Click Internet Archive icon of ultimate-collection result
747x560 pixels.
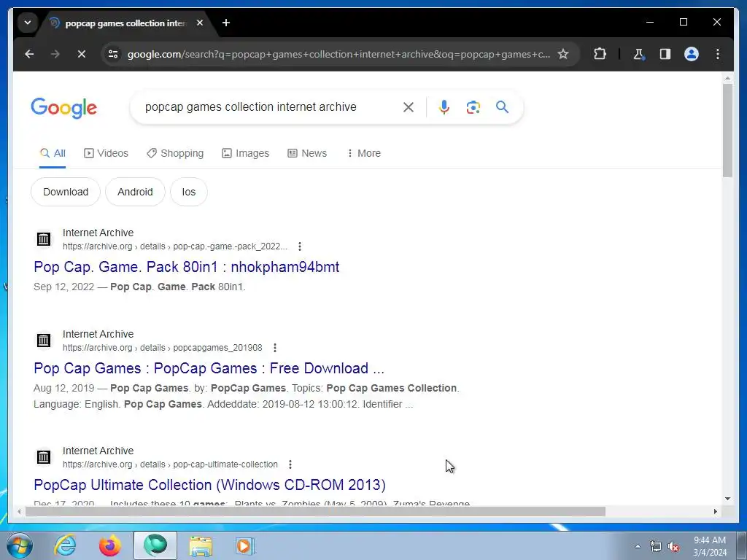pos(44,457)
